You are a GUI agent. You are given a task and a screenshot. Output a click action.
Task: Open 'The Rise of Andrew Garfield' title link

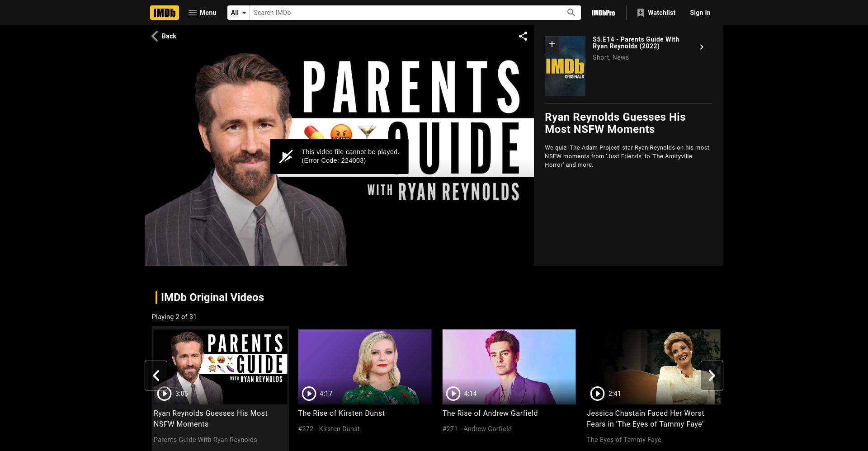pos(490,413)
